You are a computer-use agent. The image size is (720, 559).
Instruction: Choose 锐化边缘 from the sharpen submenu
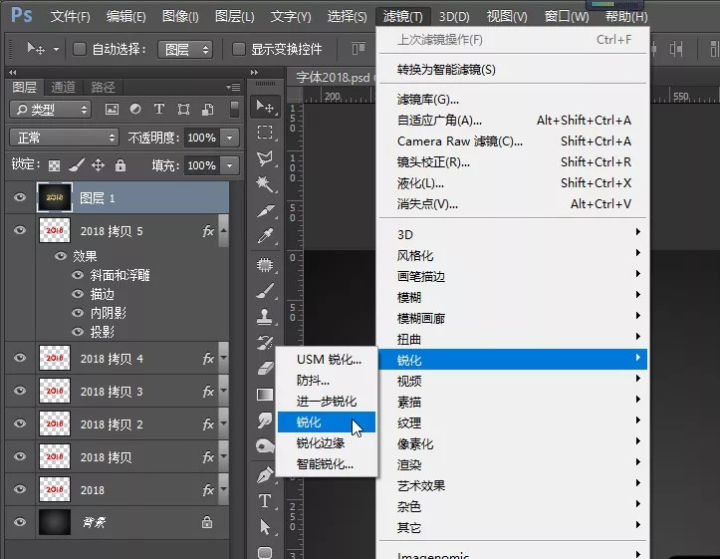[320, 443]
